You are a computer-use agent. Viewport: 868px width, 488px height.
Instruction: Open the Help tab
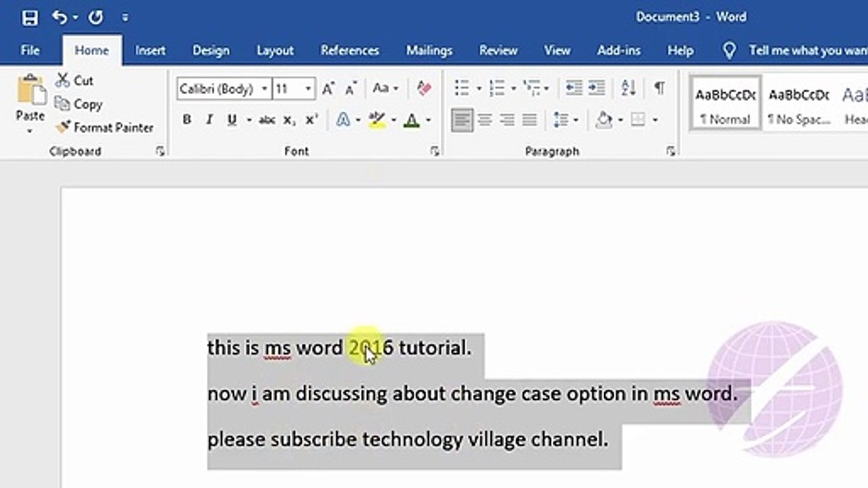click(680, 51)
